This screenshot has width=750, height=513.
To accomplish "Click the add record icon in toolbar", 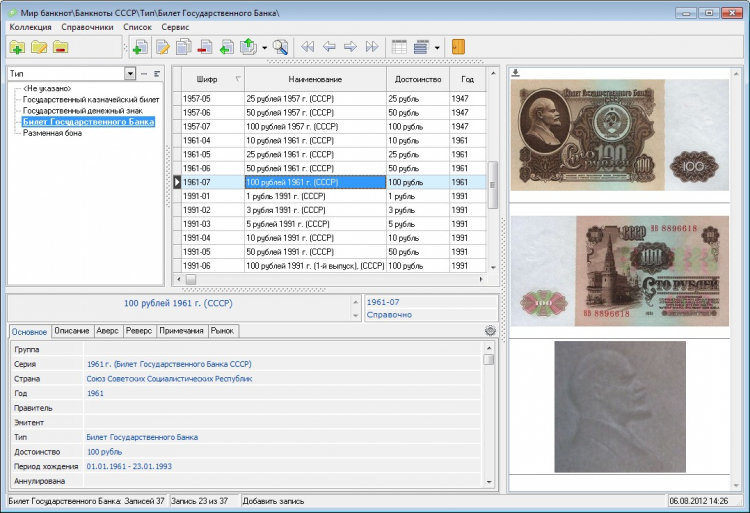I will [x=140, y=47].
